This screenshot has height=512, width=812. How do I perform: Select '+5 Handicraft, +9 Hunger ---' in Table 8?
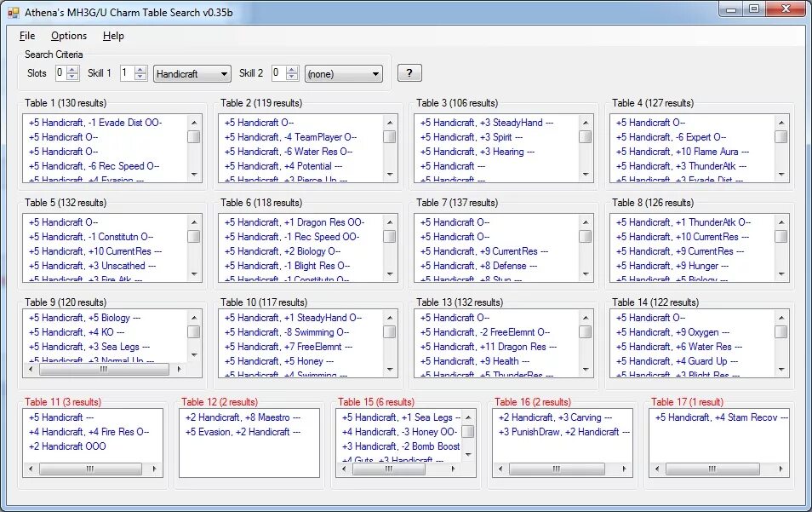pyautogui.click(x=672, y=266)
